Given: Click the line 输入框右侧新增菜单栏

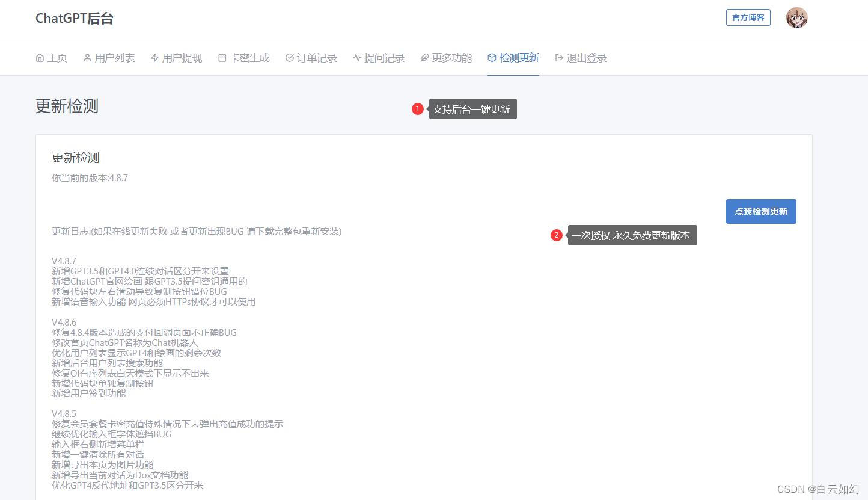Looking at the screenshot, I should (x=98, y=445).
